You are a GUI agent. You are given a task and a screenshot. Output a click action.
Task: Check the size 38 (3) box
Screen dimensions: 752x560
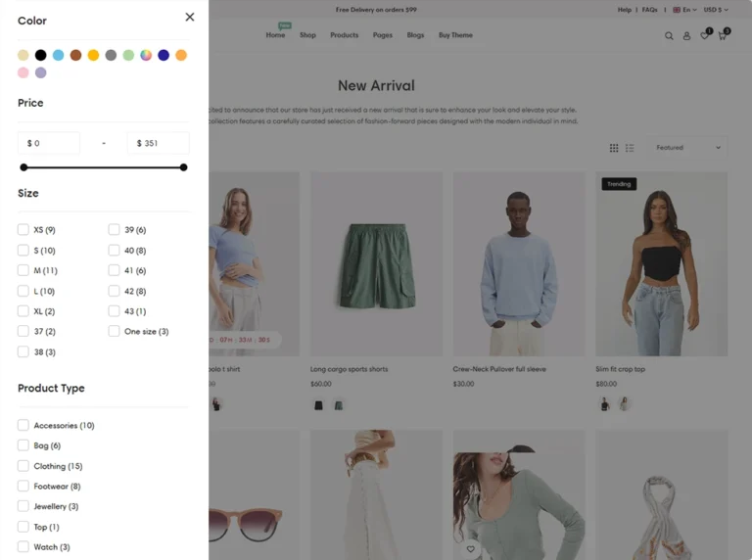23,351
